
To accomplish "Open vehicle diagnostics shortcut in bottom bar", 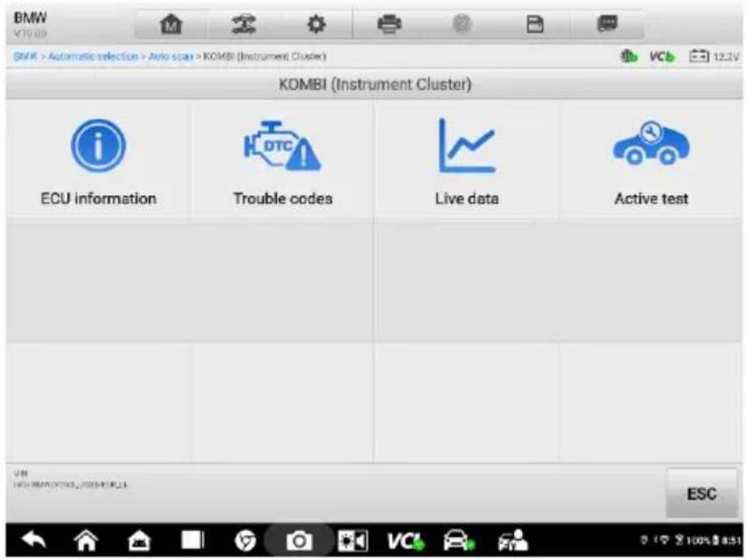I will [x=459, y=540].
